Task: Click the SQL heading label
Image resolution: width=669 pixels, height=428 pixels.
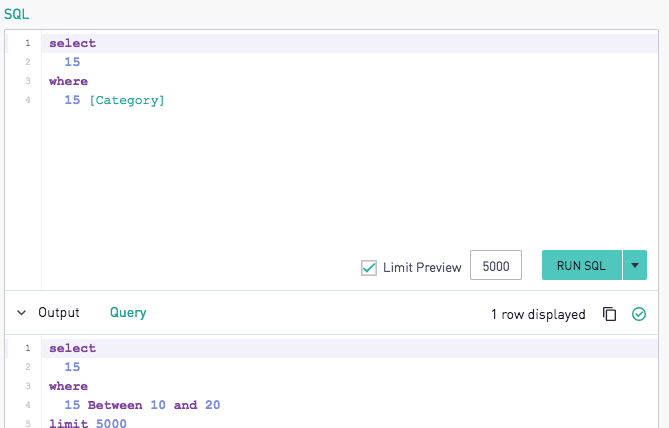Action: [17, 14]
